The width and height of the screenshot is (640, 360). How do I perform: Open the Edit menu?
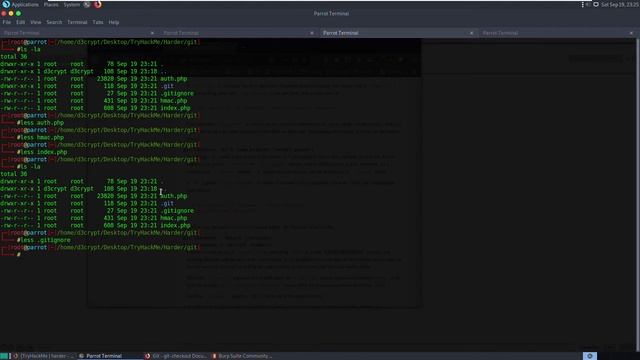point(20,22)
